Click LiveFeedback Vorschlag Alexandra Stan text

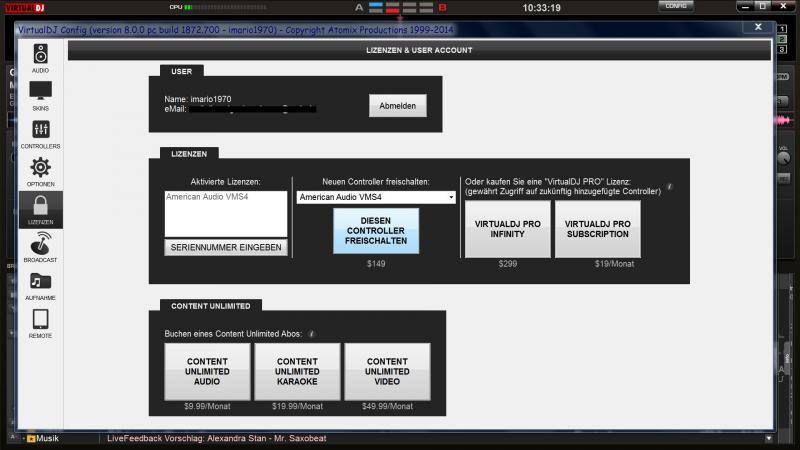click(216, 438)
